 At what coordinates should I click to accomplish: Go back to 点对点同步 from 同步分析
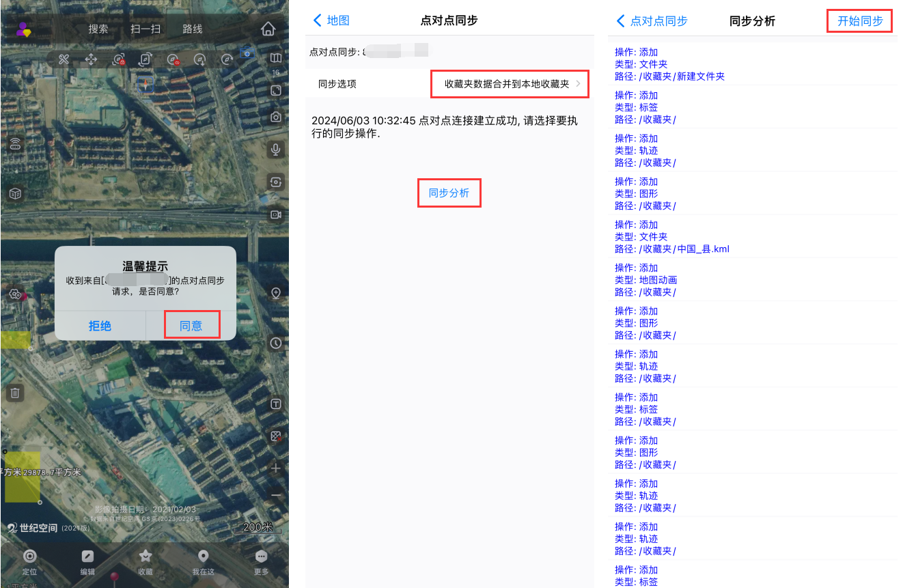click(652, 21)
